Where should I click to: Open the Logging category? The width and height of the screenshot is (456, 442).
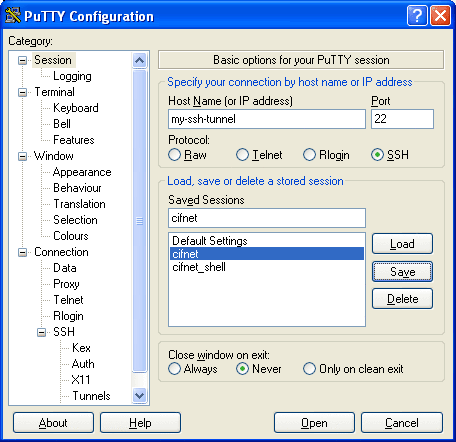coord(72,76)
